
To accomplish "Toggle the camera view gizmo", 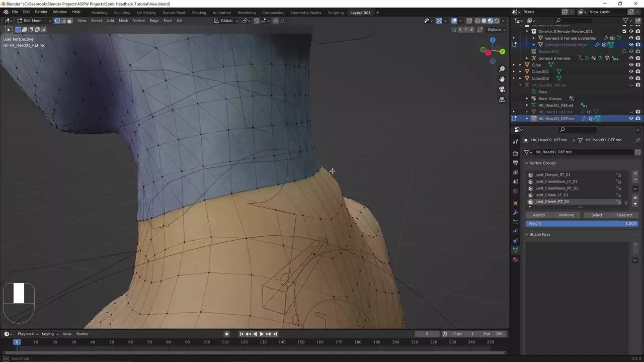I will click(x=502, y=89).
